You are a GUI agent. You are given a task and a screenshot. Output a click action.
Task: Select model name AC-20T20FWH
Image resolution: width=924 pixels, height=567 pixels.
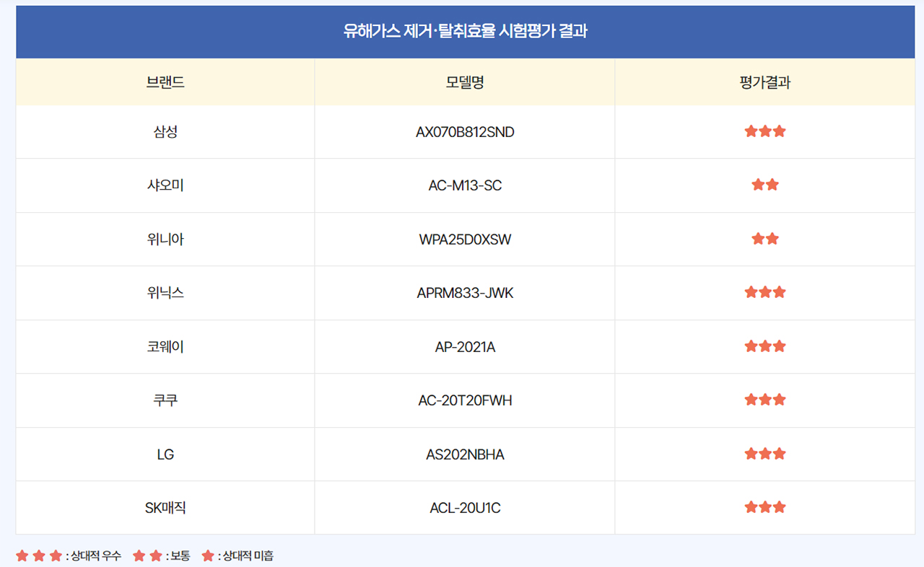[x=465, y=400]
